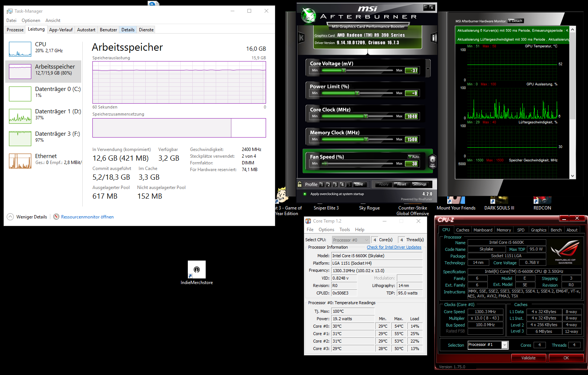The width and height of the screenshot is (588, 375).
Task: Open the REDCON desktop shortcut
Action: tap(542, 204)
